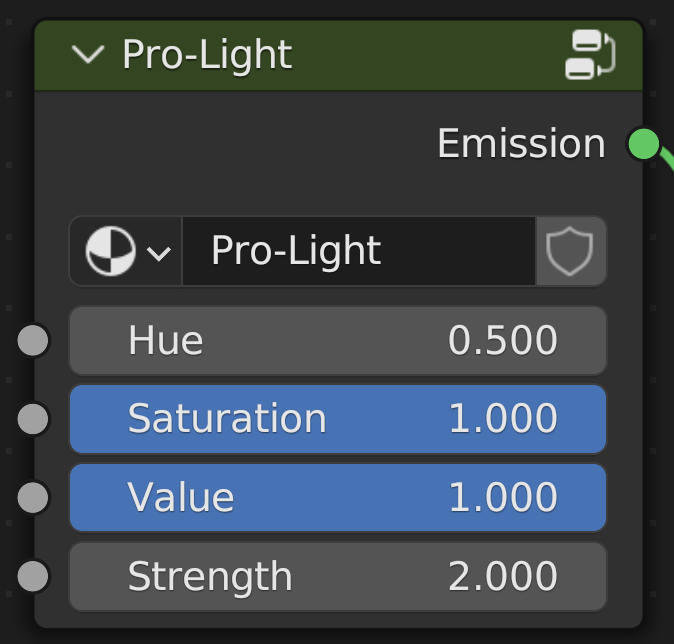
Task: Click the Hue input socket
Action: [x=34, y=341]
